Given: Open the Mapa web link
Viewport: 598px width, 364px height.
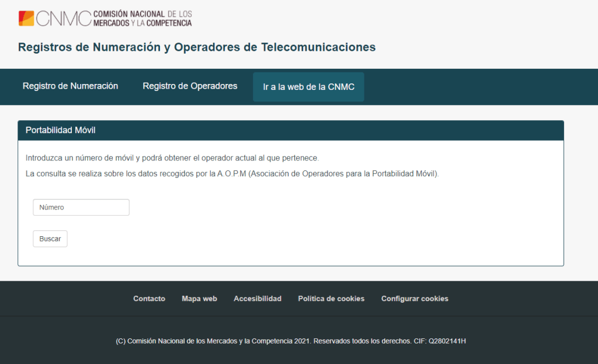Looking at the screenshot, I should tap(199, 298).
